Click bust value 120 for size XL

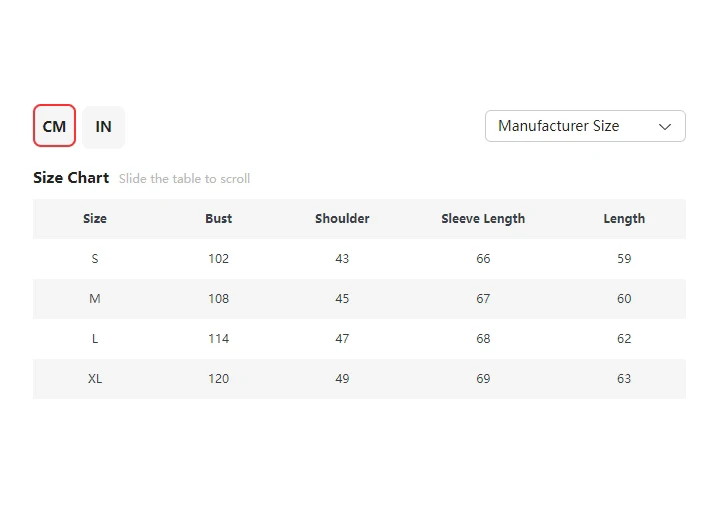(218, 379)
